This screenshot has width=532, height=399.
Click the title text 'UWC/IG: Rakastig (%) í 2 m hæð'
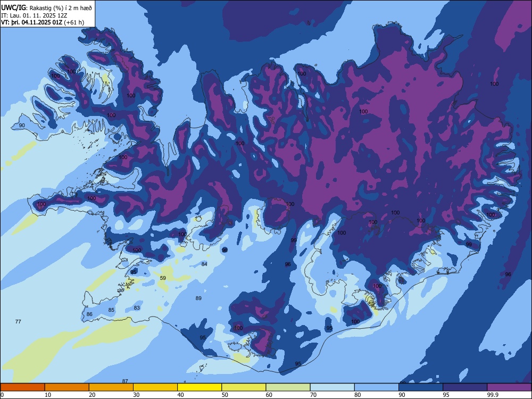pos(46,7)
